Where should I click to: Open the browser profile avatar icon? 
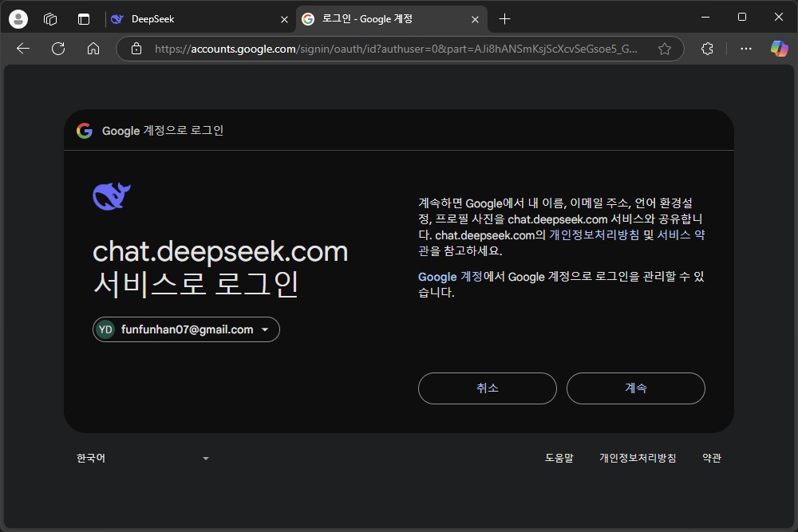18,19
